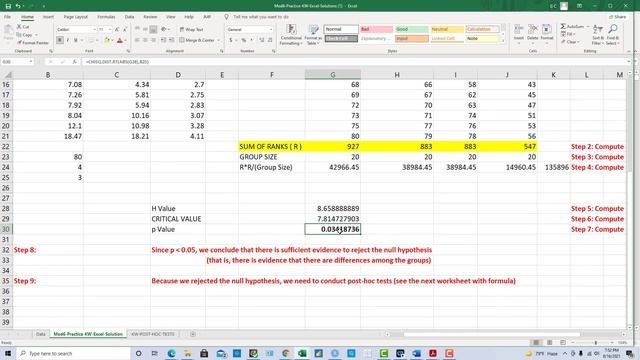Click Decrease Decimal icon

click(x=270, y=40)
